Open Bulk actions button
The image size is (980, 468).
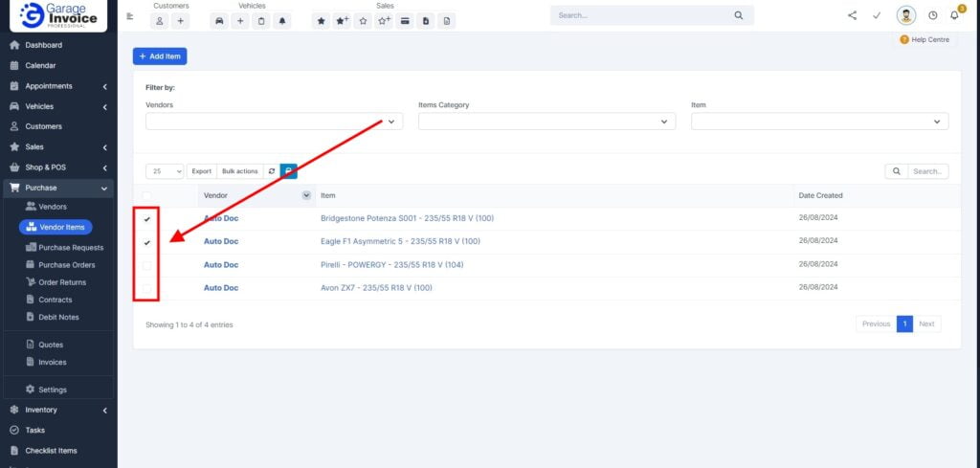pyautogui.click(x=240, y=171)
